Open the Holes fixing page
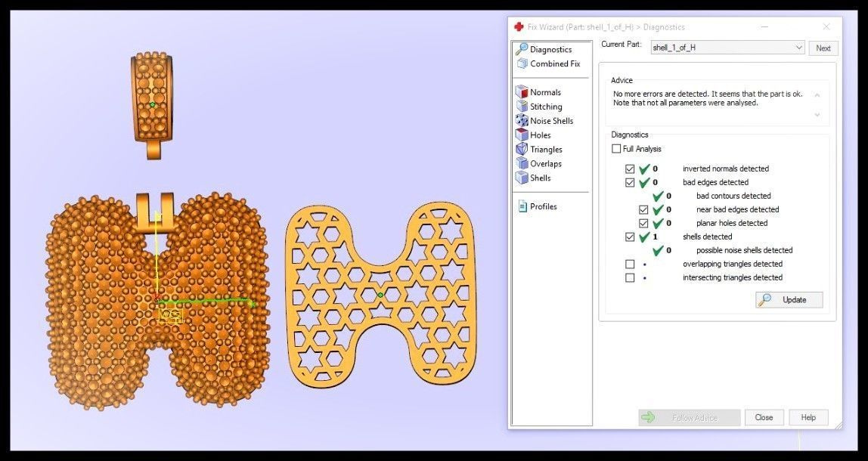Viewport: 868px width, 461px height. [x=534, y=135]
